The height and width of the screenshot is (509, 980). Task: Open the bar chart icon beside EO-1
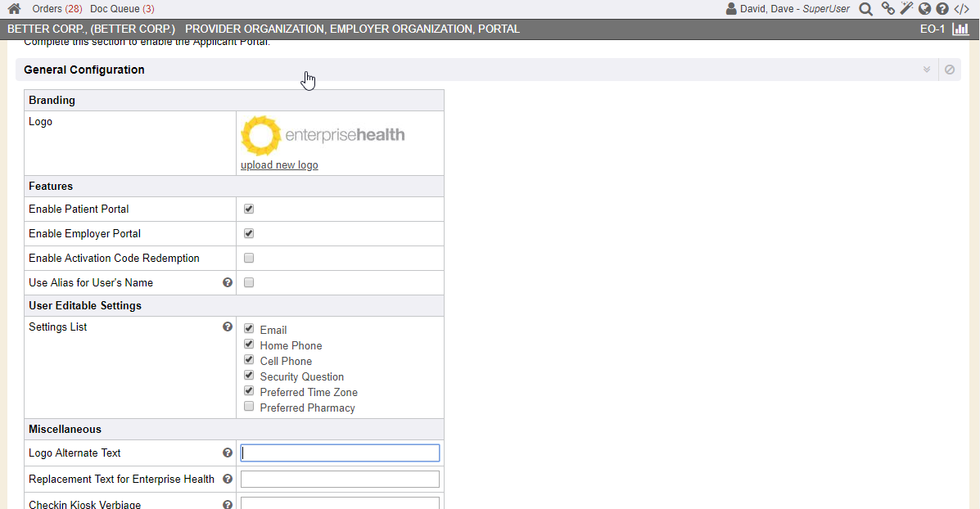click(960, 29)
